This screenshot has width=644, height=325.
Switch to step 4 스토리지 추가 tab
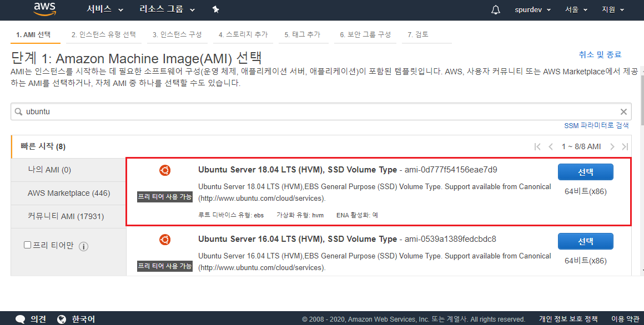pos(243,35)
